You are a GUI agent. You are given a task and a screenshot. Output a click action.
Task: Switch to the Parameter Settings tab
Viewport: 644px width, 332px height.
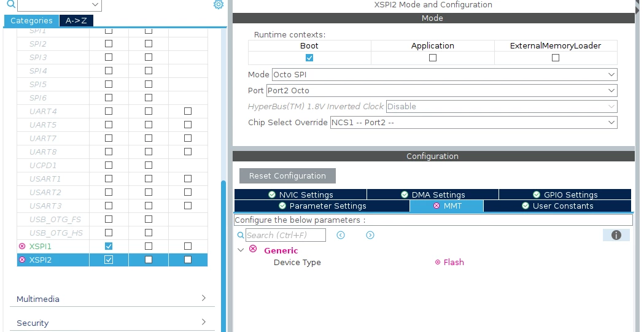coord(322,206)
